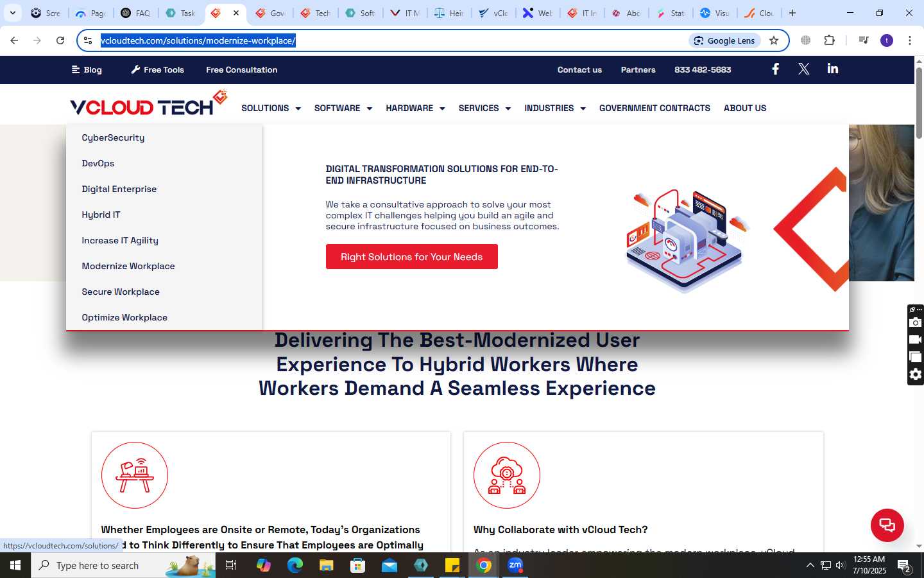Adjust volume via speaker tray icon
924x578 pixels.
coord(840,565)
